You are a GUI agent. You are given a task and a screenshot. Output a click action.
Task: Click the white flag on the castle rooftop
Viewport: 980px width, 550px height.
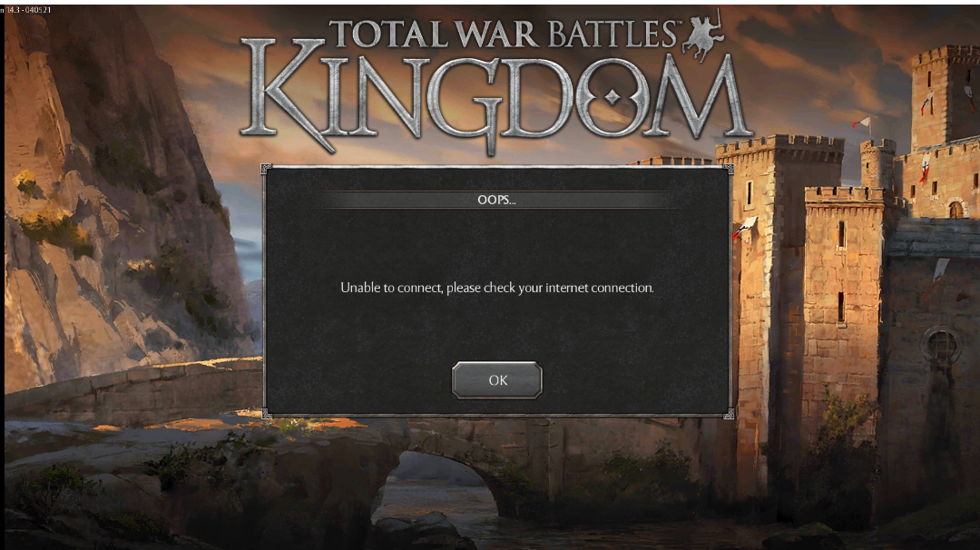coord(861,122)
